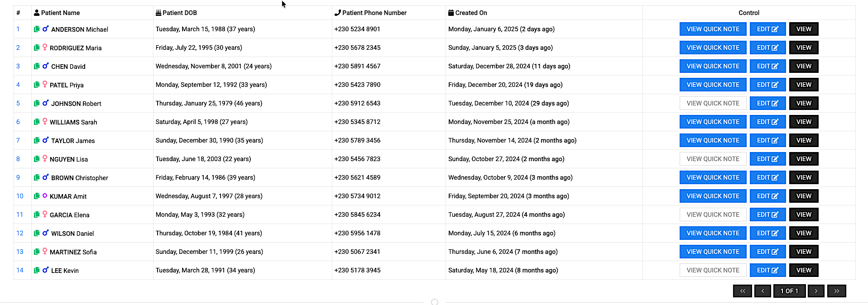Click the copy icon beside ANDERSON Michael
Screen dimensions: 868x305
[37, 29]
